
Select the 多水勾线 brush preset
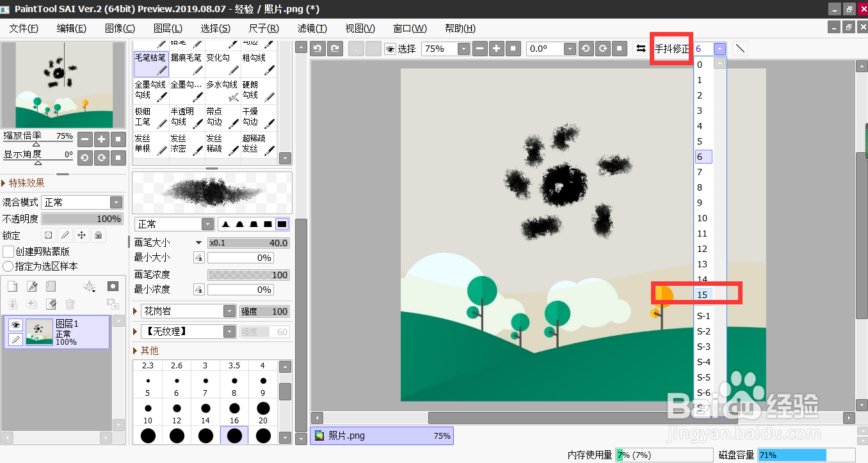[223, 90]
